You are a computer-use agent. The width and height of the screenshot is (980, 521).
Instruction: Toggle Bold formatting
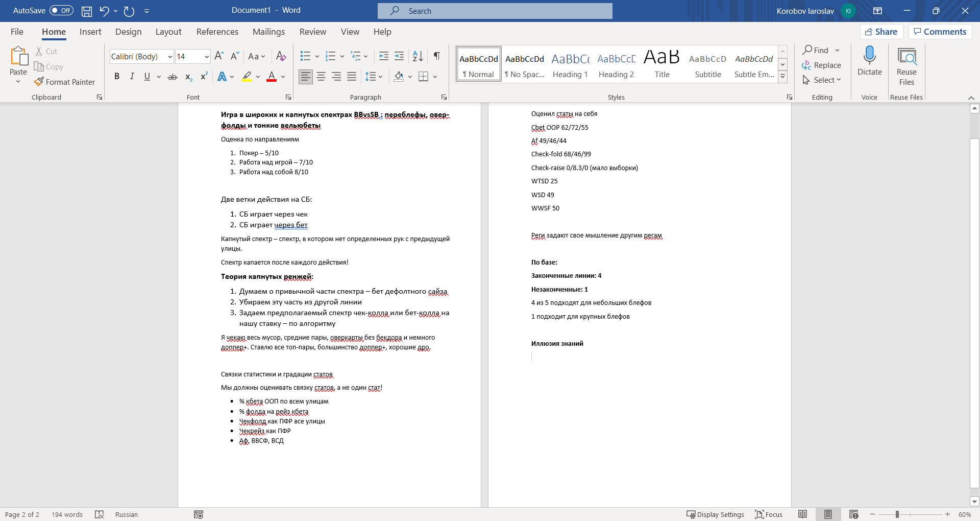tap(117, 77)
